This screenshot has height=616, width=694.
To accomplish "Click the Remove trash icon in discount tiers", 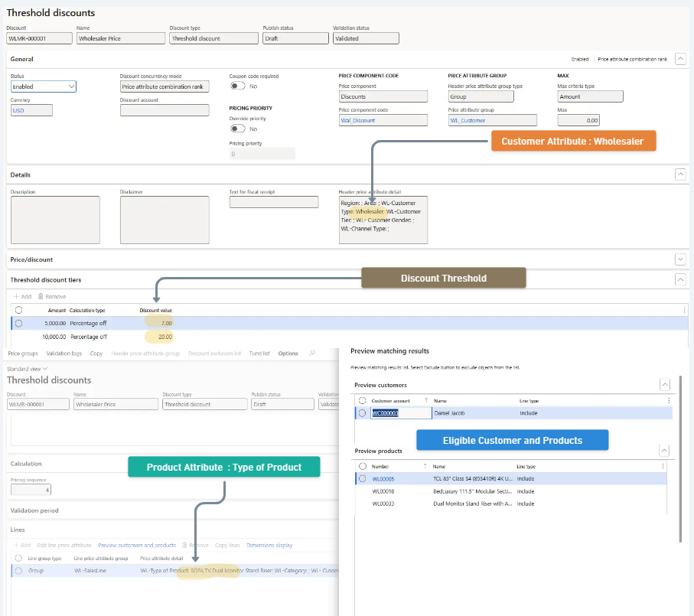I will point(41,296).
